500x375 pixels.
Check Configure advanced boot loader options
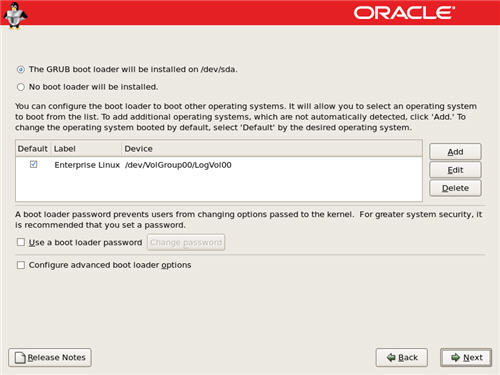click(x=21, y=265)
